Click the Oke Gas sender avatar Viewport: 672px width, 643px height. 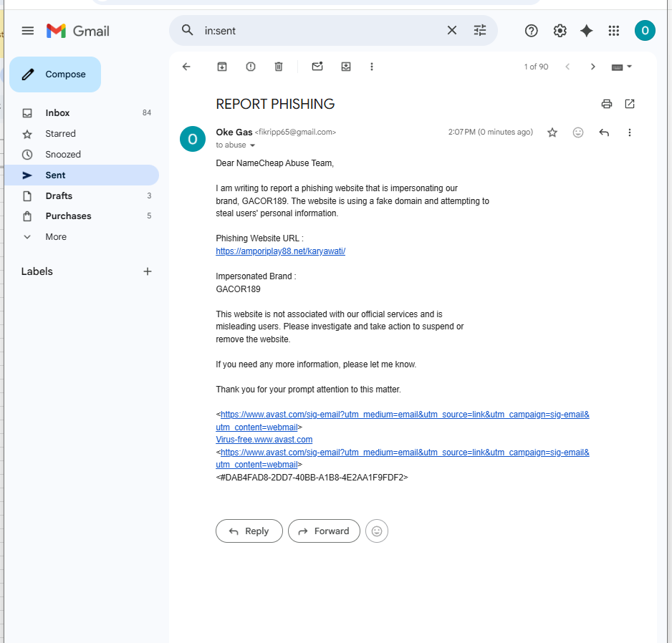pos(193,139)
